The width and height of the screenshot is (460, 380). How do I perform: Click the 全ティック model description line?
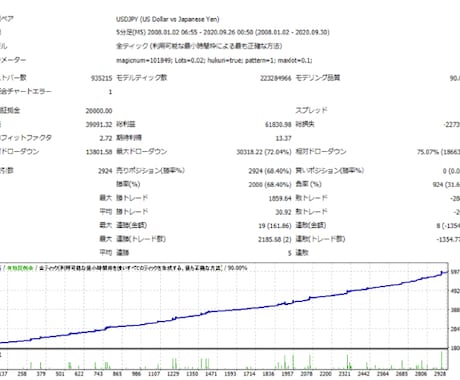pos(199,46)
